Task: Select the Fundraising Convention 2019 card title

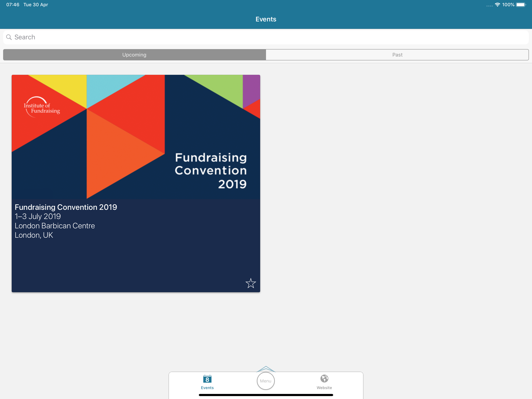Action: 66,207
